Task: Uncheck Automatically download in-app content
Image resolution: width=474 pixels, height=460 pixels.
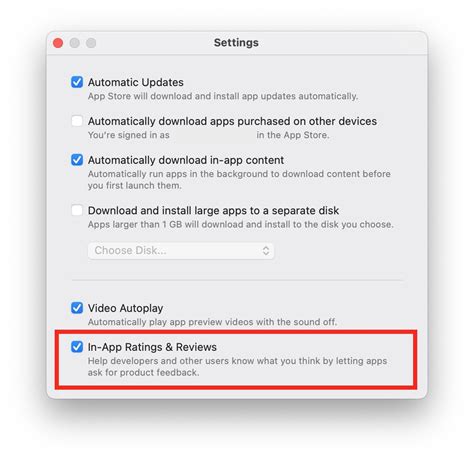Action: click(x=77, y=160)
